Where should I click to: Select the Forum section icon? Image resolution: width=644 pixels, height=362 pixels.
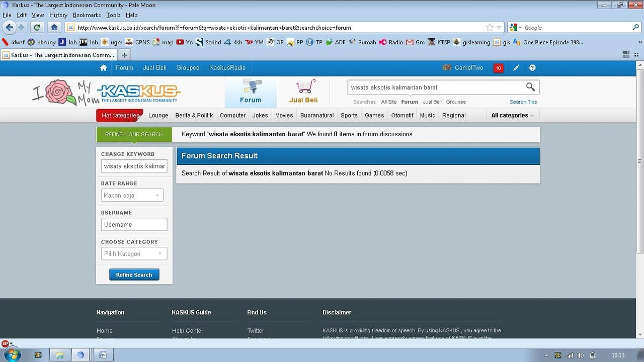(251, 92)
